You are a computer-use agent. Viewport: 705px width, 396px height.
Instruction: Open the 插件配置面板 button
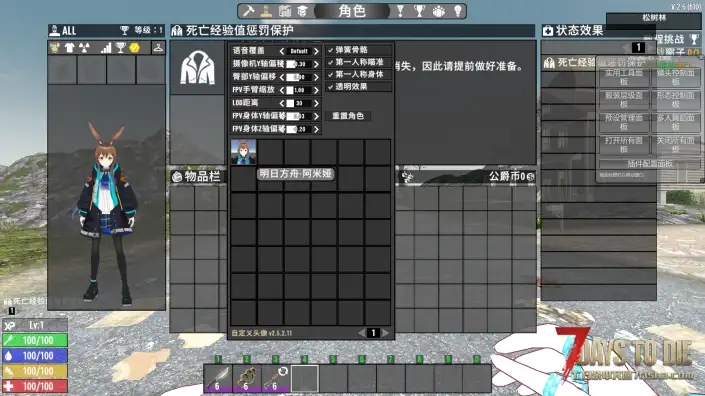(x=650, y=164)
